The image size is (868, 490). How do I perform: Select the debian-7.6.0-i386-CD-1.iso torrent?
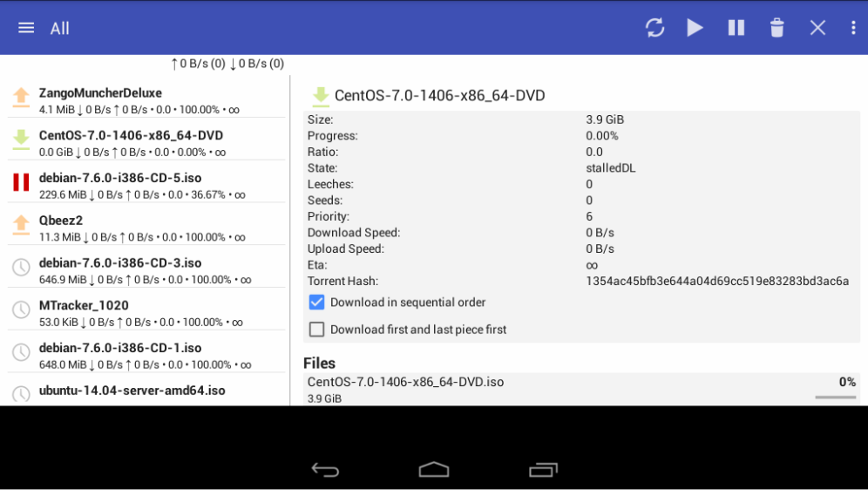[146, 355]
